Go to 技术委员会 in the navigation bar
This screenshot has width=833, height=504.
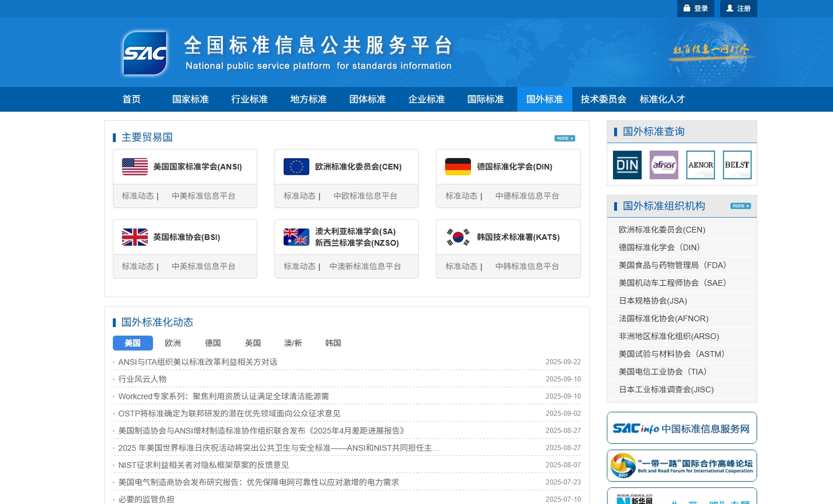pos(603,99)
